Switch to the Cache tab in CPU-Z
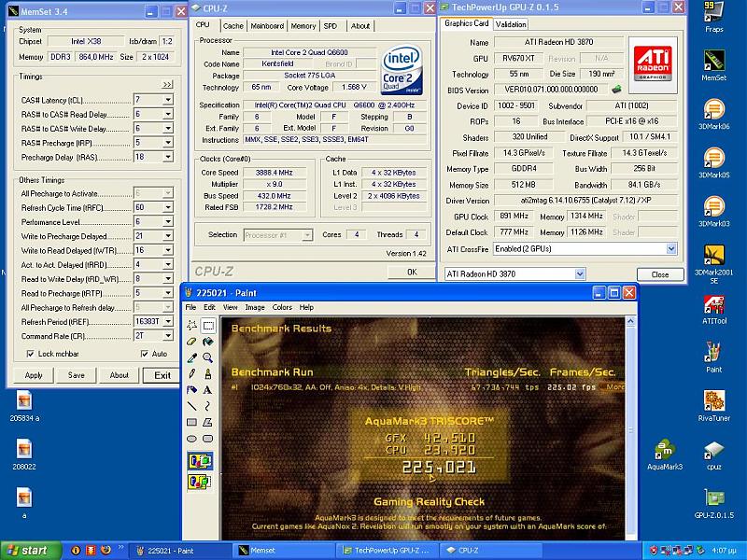Image resolution: width=747 pixels, height=560 pixels. click(233, 26)
